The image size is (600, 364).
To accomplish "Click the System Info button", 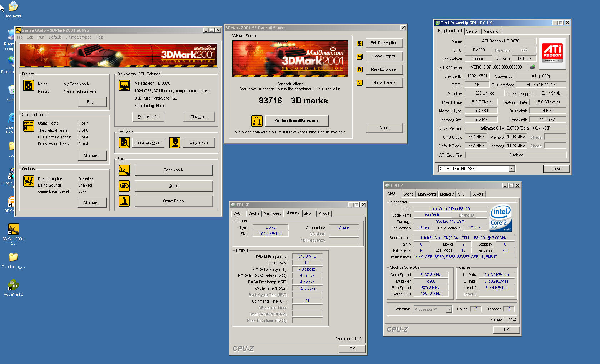I will click(148, 117).
